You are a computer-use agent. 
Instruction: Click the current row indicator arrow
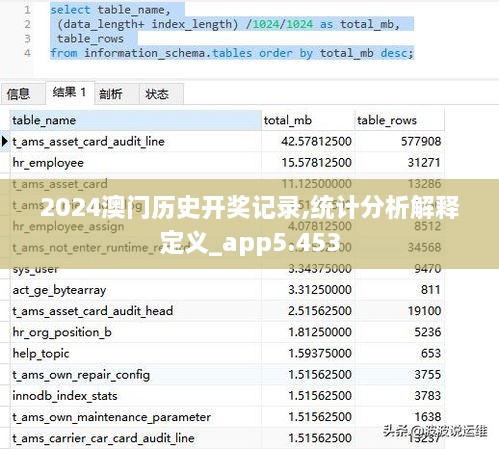pos(5,141)
